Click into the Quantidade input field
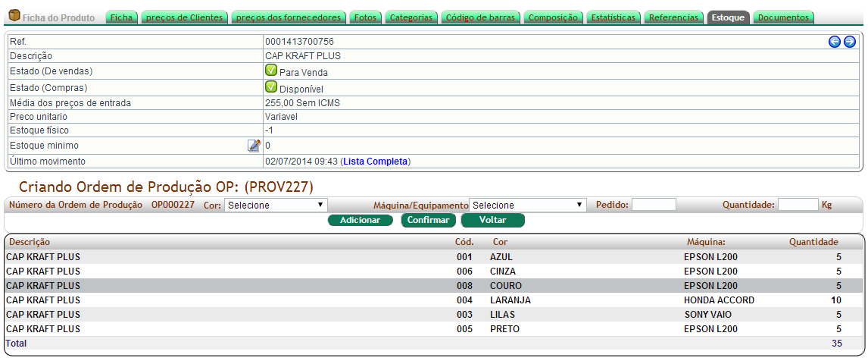The height and width of the screenshot is (361, 868). (x=798, y=205)
